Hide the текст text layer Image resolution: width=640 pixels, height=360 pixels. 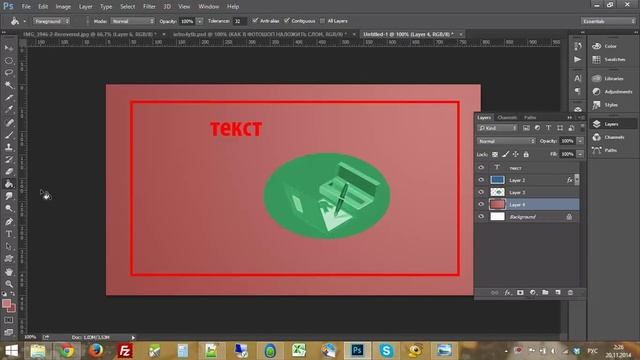tap(481, 168)
